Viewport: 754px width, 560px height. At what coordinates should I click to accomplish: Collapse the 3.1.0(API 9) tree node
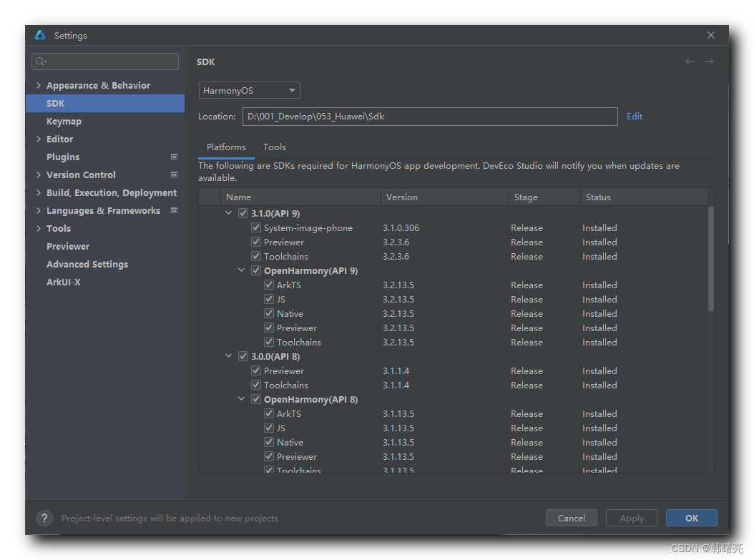click(229, 213)
